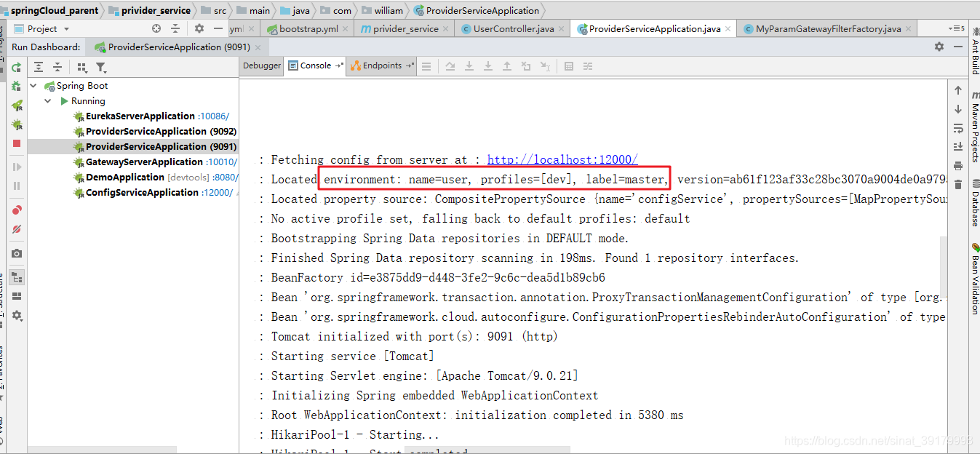Toggle Mute Breakpoints icon
The height and width of the screenshot is (454, 980).
point(17,229)
